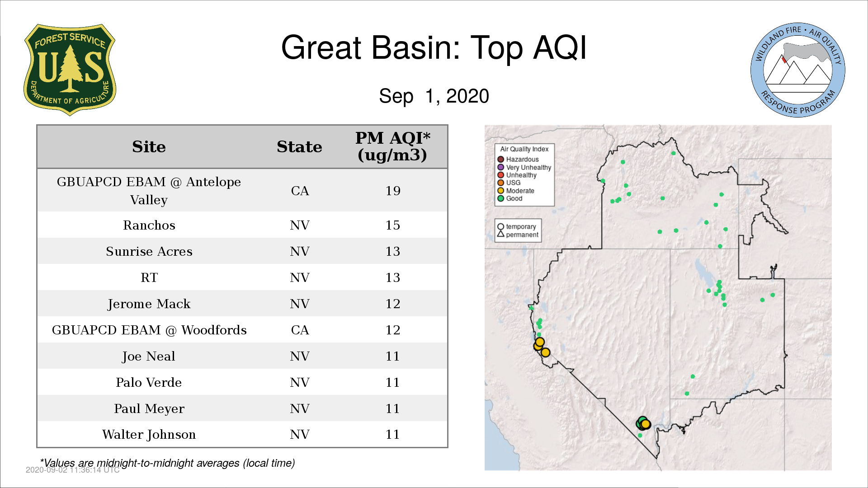Select the 'Ranchos' site cell

pos(149,225)
